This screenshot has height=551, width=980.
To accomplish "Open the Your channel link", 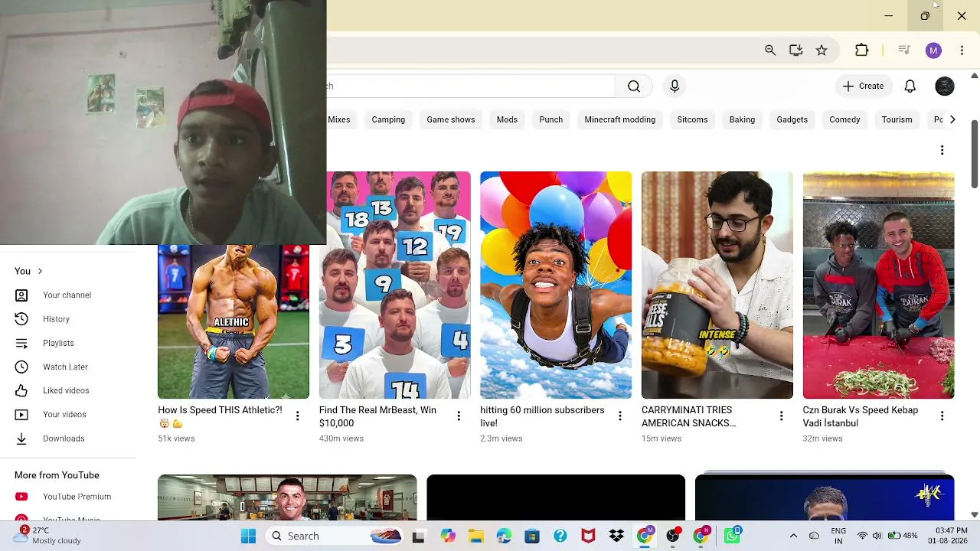I will [67, 295].
